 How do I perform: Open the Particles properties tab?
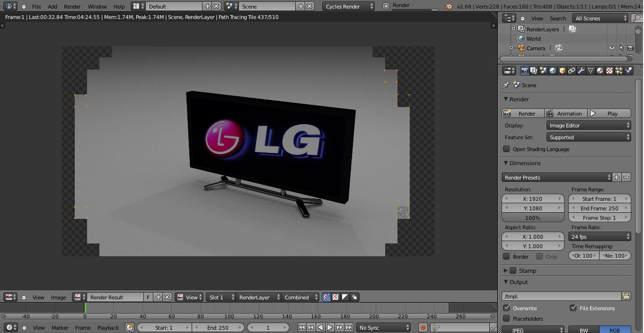pyautogui.click(x=619, y=71)
